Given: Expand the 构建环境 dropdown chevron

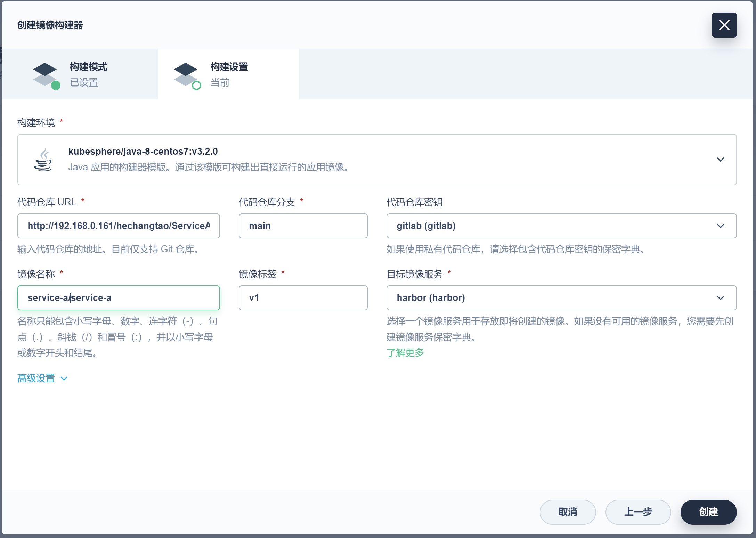Looking at the screenshot, I should pos(720,160).
